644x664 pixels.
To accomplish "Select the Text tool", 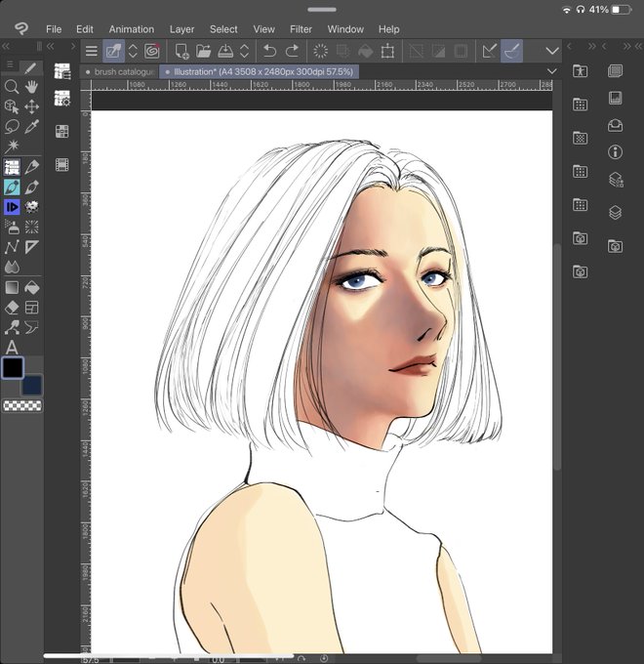I will click(12, 348).
